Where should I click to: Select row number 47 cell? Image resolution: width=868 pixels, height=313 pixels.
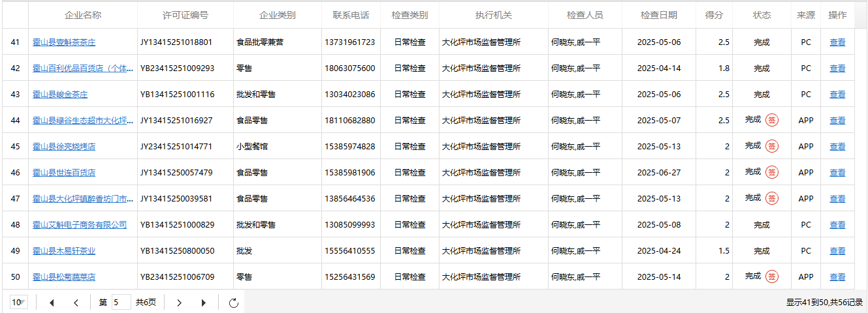coord(15,198)
